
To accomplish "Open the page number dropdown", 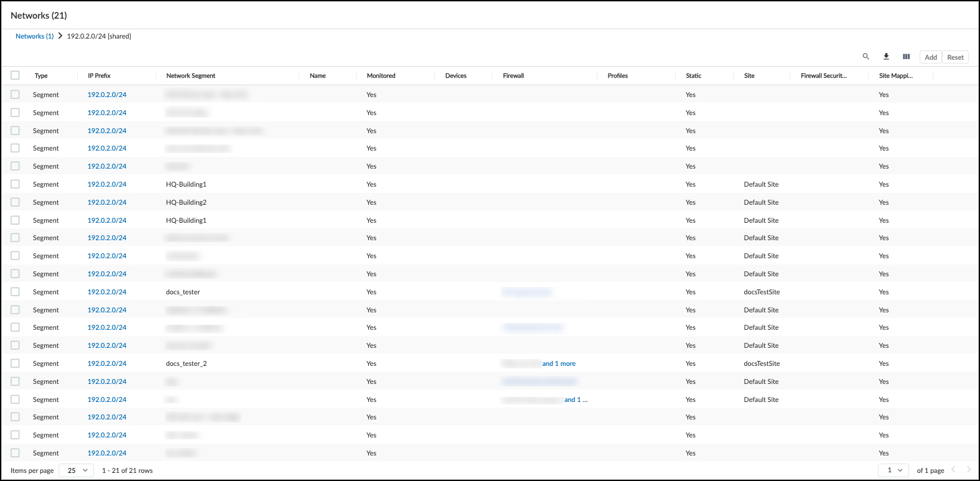I will (894, 470).
